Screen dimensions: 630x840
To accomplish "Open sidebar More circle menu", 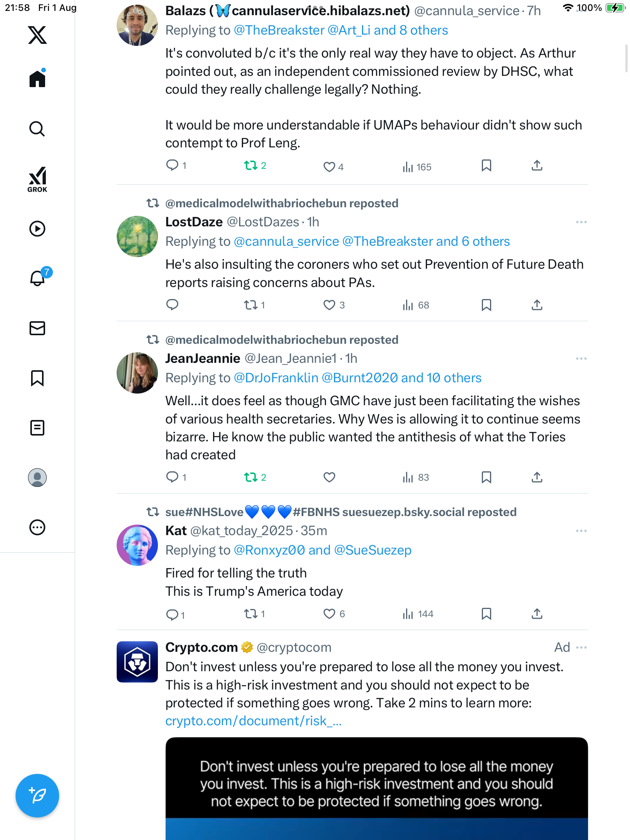I will [x=37, y=527].
